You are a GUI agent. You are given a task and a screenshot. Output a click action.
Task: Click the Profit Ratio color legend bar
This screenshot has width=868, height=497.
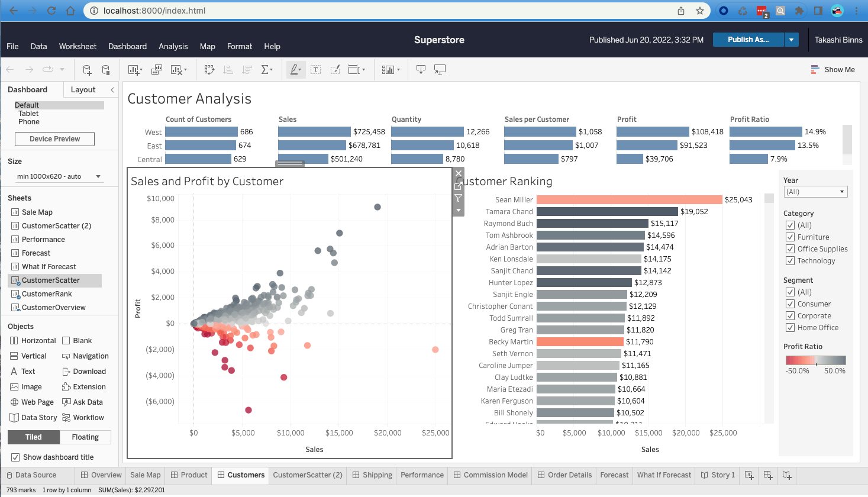coord(815,360)
